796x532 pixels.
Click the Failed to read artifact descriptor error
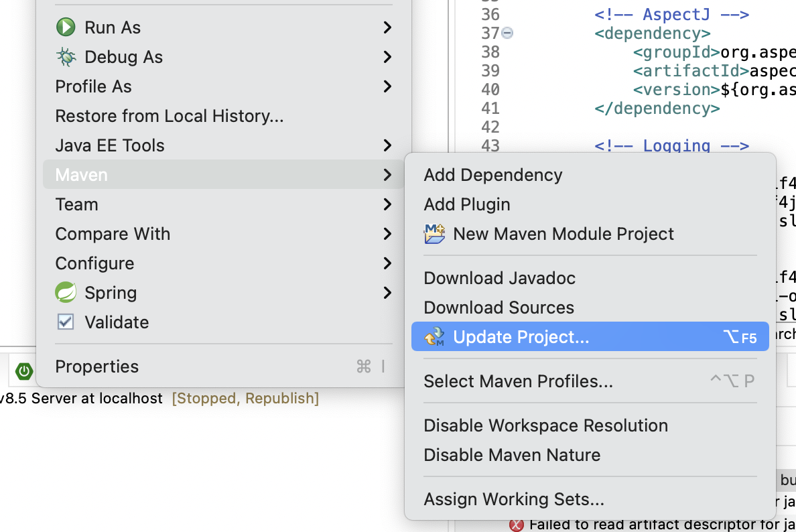[662, 525]
